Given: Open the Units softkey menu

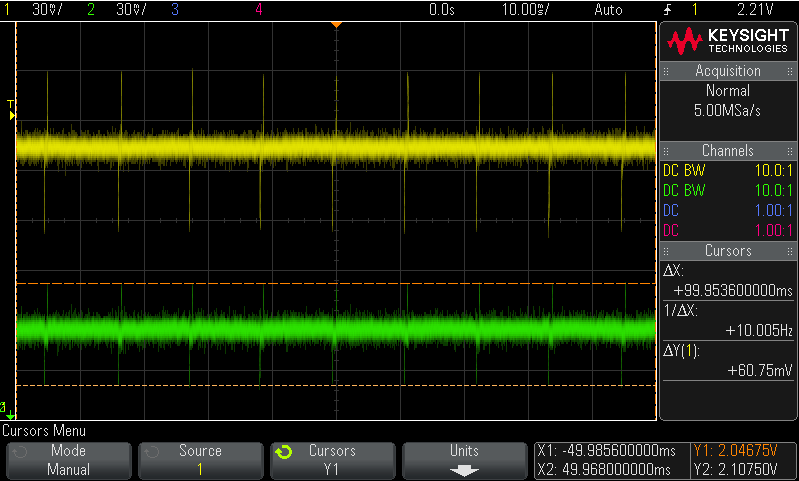Looking at the screenshot, I should coord(464,461).
